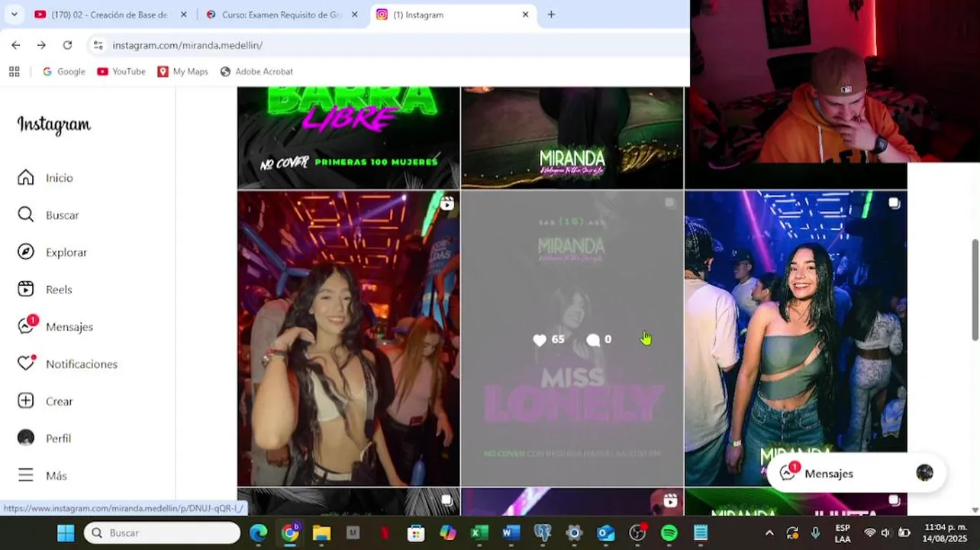
Task: Click the 0 comments bubble on Miss Lonely
Action: click(593, 340)
